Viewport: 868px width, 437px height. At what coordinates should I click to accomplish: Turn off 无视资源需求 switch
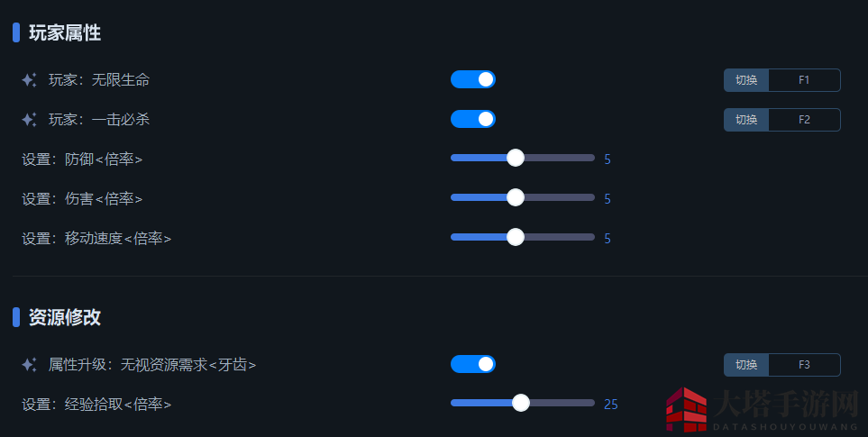(x=472, y=364)
